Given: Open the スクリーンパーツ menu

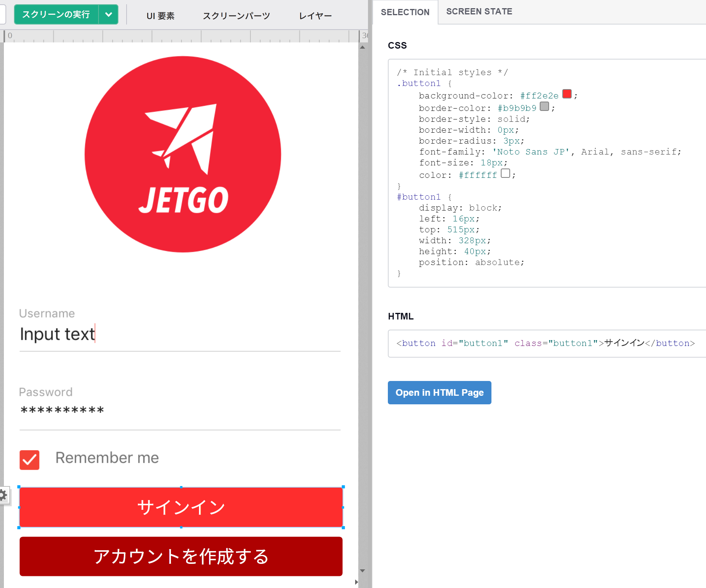Looking at the screenshot, I should (x=236, y=16).
